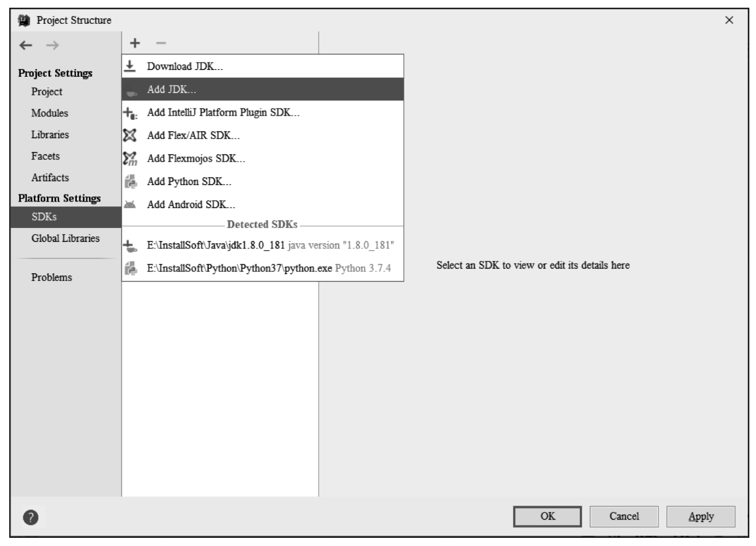Open the Project settings page
Viewport: 756px width, 546px height.
pos(66,92)
